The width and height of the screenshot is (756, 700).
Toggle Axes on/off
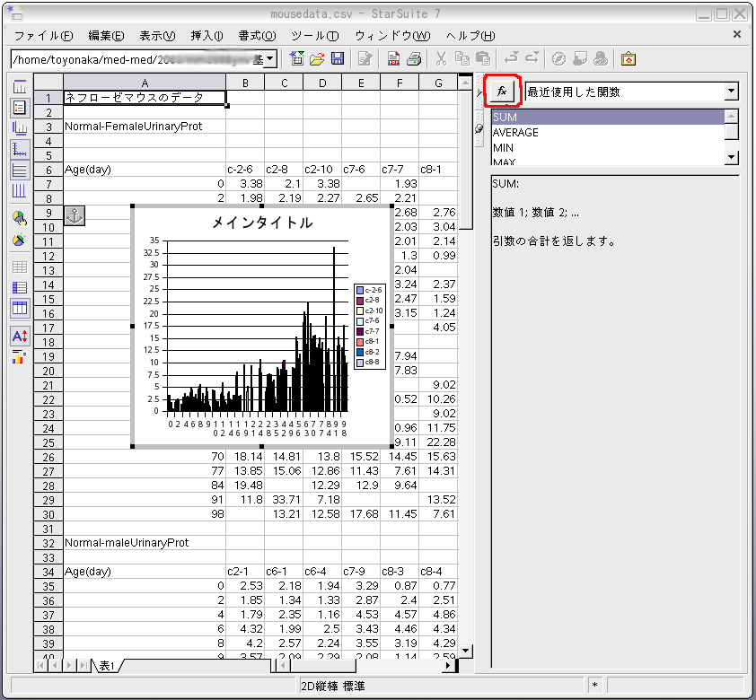click(x=20, y=149)
